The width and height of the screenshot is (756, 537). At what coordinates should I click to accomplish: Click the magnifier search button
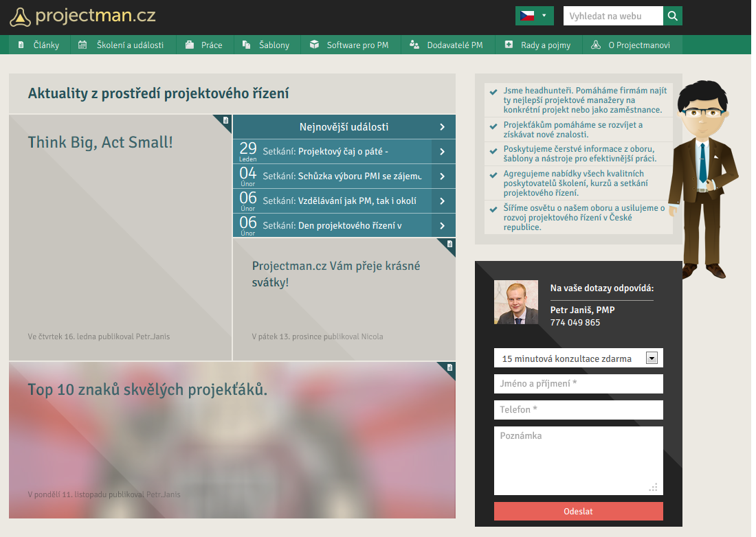[673, 16]
